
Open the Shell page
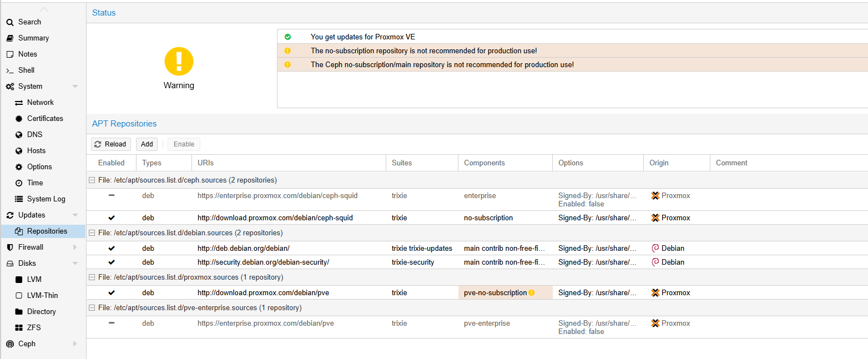[x=43, y=70]
